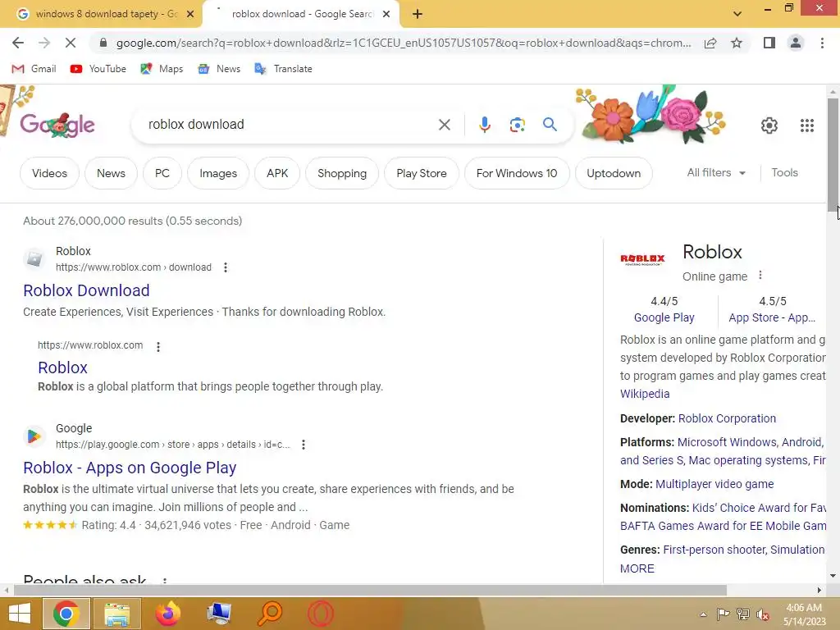Focus the Google search input field
Viewport: 840px width, 630px height.
coord(290,125)
